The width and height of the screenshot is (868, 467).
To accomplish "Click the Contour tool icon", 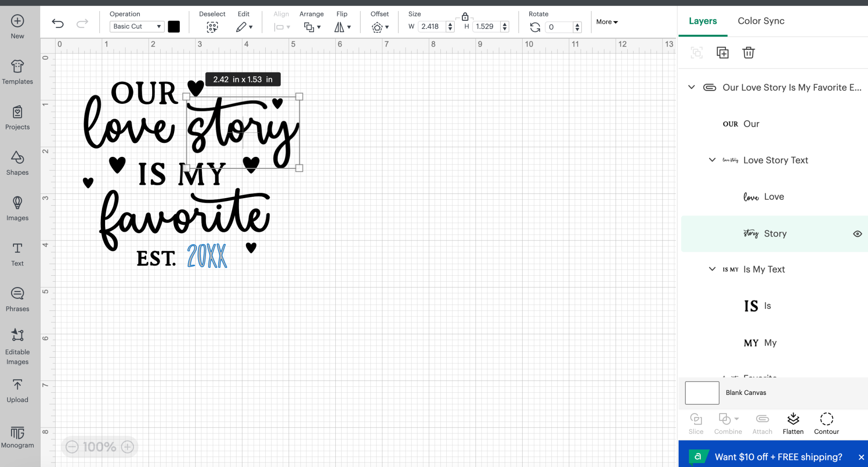I will tap(826, 419).
